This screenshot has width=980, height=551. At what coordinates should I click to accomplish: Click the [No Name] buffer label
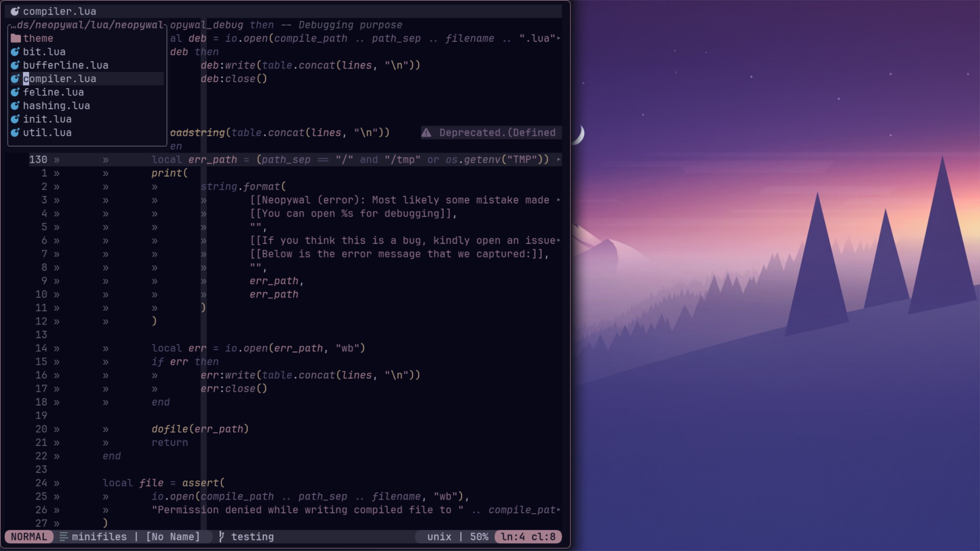coord(173,536)
